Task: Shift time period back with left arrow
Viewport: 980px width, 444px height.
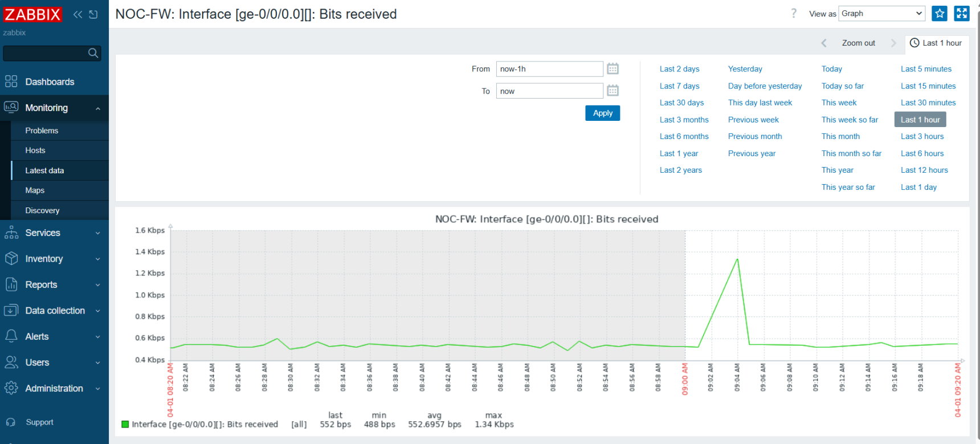Action: (824, 43)
